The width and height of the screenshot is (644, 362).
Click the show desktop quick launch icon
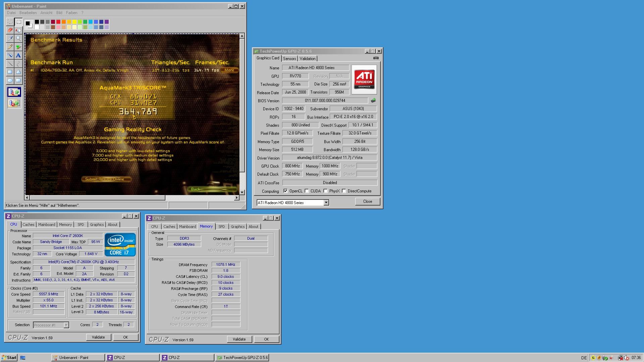pyautogui.click(x=23, y=358)
